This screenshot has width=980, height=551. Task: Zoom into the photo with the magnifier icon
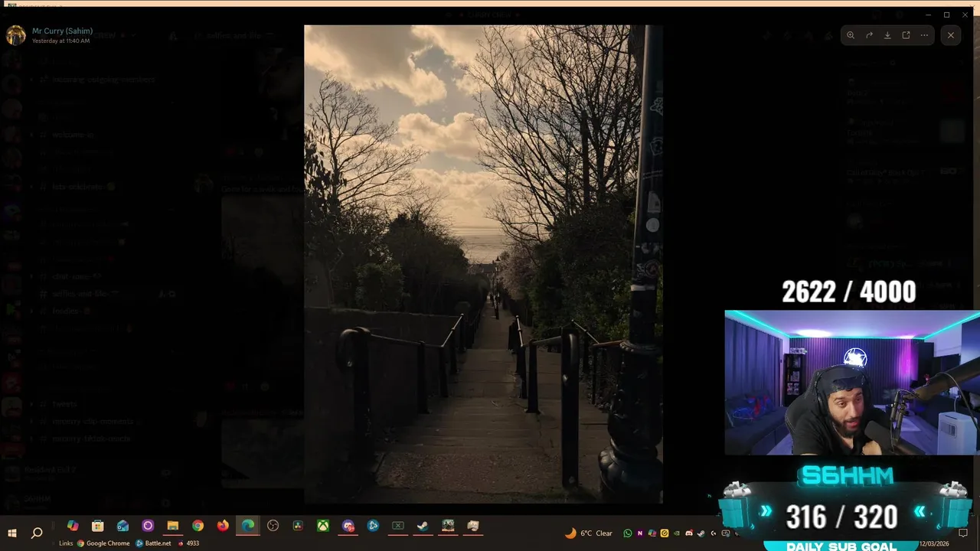(851, 35)
